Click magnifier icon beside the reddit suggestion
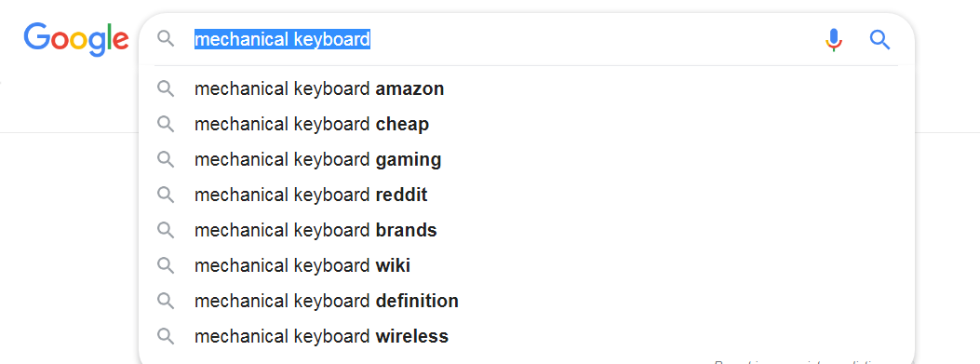Screen dimensions: 980x364 click(x=166, y=195)
